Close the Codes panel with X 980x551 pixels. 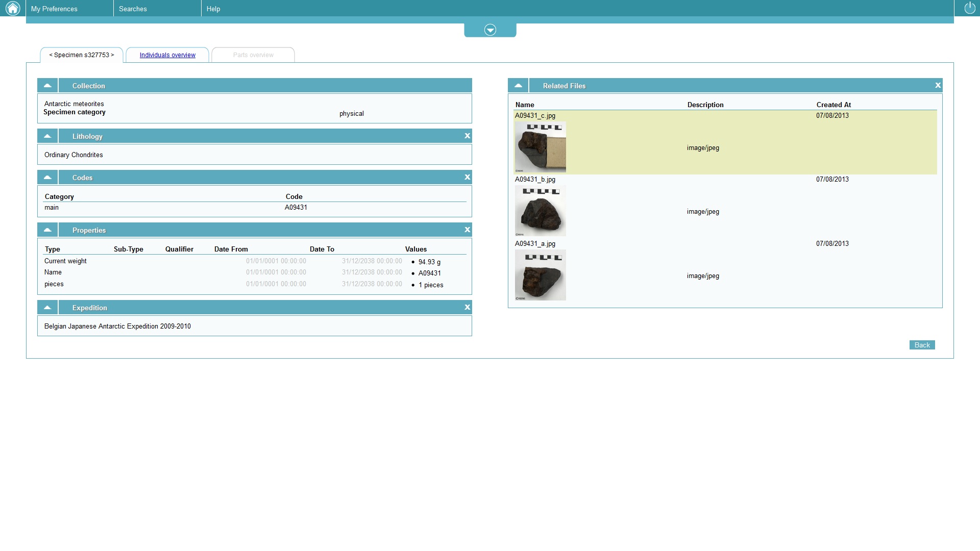click(467, 178)
